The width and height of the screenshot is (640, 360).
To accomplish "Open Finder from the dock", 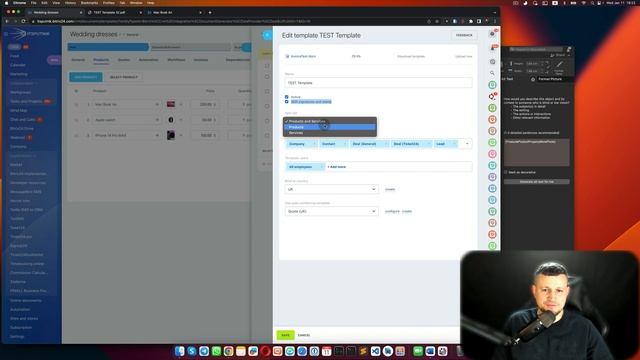I will (x=180, y=351).
